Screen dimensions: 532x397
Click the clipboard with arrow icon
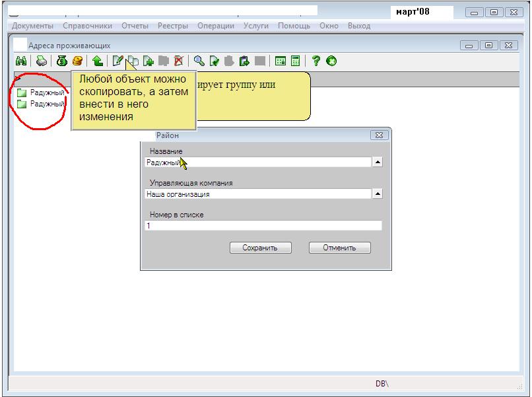[244, 61]
